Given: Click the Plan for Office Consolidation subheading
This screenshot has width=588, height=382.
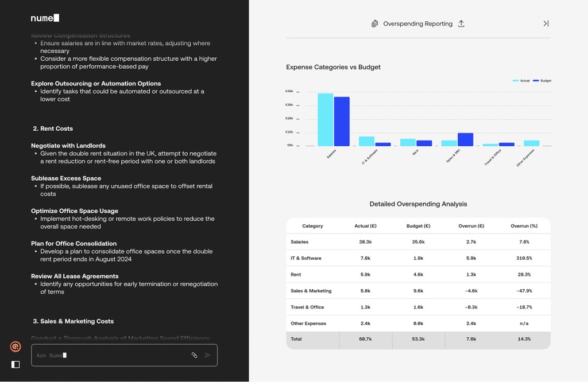Looking at the screenshot, I should click(x=73, y=243).
